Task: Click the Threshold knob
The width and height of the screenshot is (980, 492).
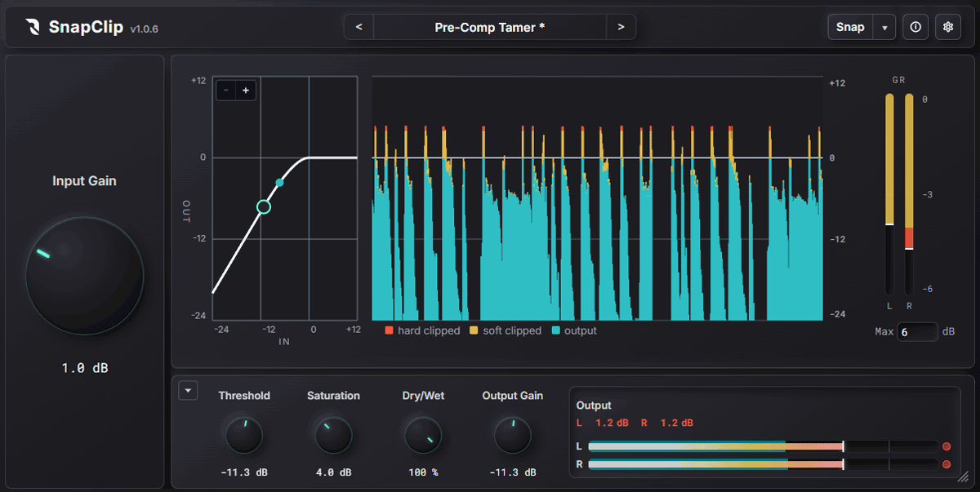Action: coord(244,435)
